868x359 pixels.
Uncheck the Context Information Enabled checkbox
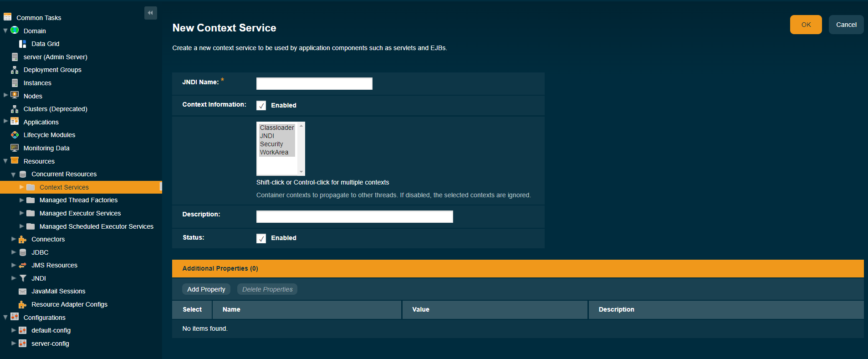click(x=261, y=106)
